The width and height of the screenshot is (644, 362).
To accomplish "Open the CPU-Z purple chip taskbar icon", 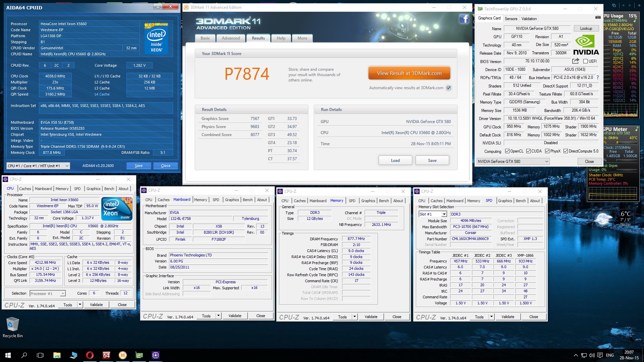I will pos(155,355).
